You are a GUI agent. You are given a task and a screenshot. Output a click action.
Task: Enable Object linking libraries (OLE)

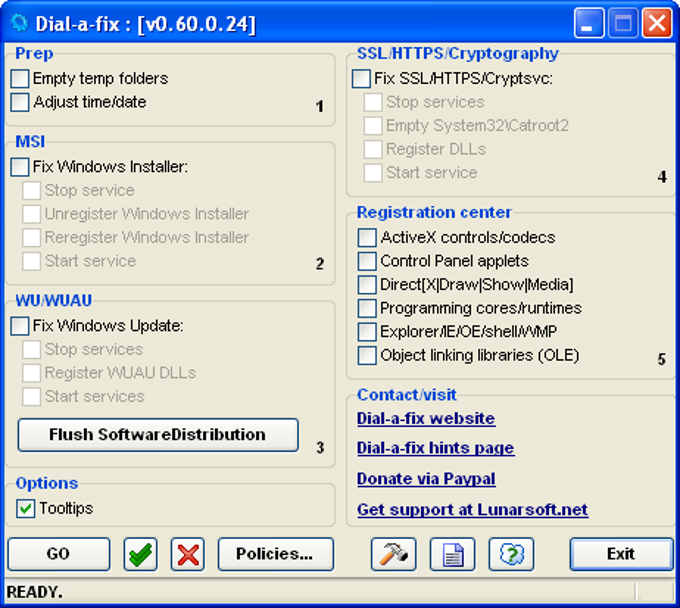click(367, 356)
